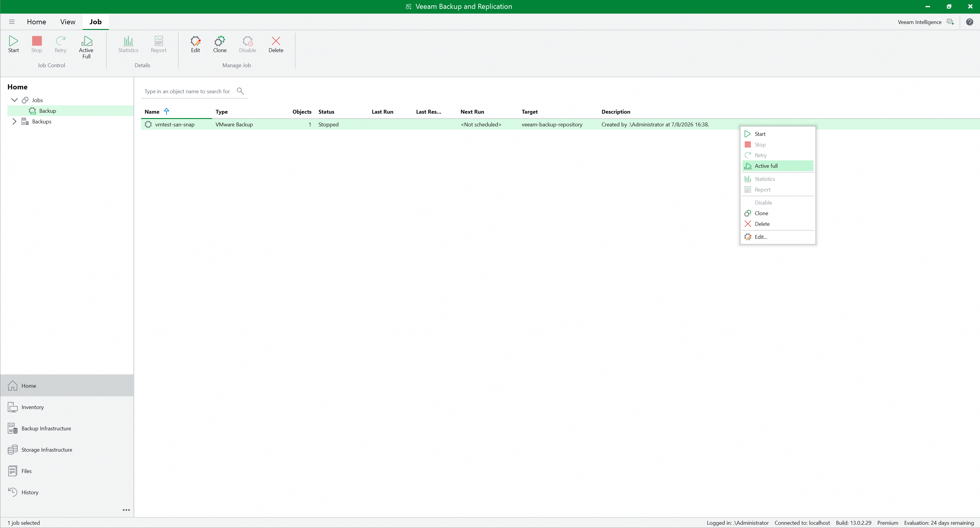980x528 pixels.
Task: Select the Jobs tree item
Action: [x=37, y=100]
